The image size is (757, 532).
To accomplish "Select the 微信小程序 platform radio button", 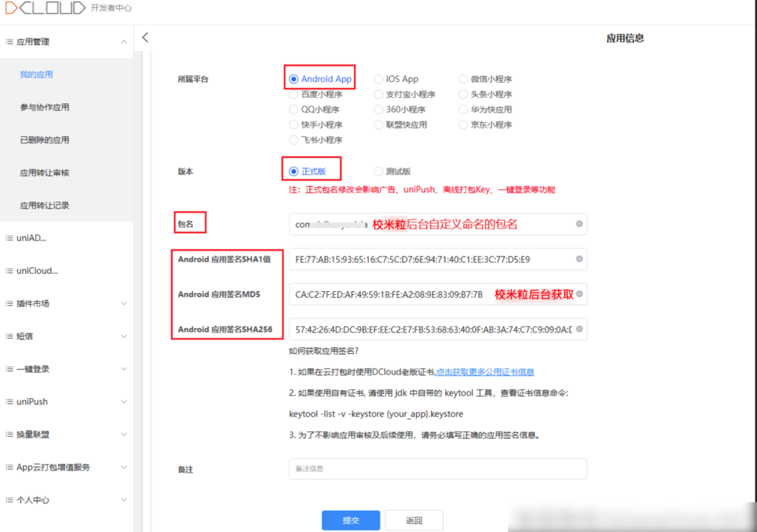I will coord(464,79).
